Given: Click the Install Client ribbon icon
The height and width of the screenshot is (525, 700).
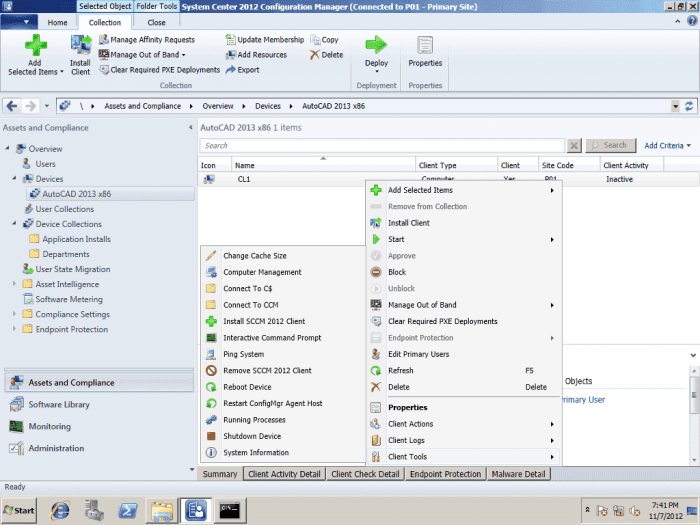Looking at the screenshot, I should pos(81,46).
